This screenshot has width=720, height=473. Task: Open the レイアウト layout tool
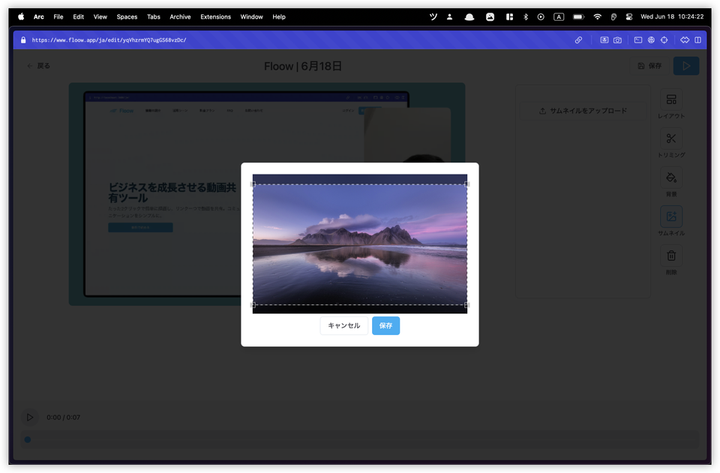671,105
